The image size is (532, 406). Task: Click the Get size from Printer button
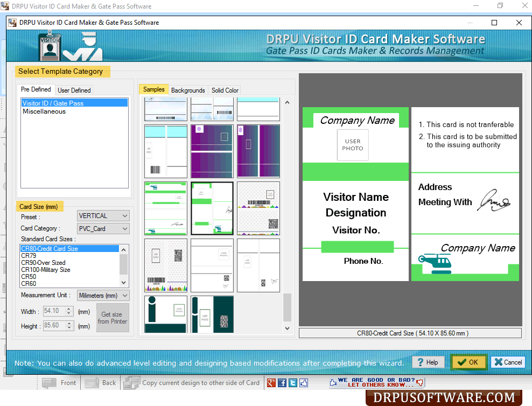[113, 318]
